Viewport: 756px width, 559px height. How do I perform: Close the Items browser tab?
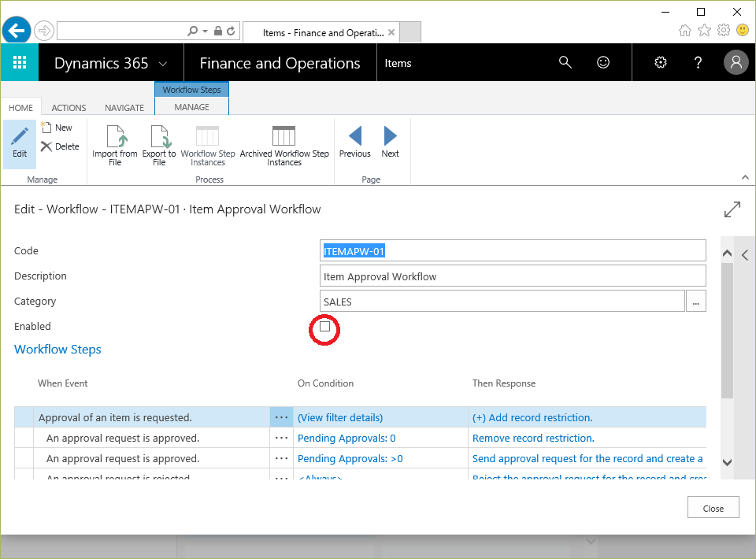click(391, 32)
